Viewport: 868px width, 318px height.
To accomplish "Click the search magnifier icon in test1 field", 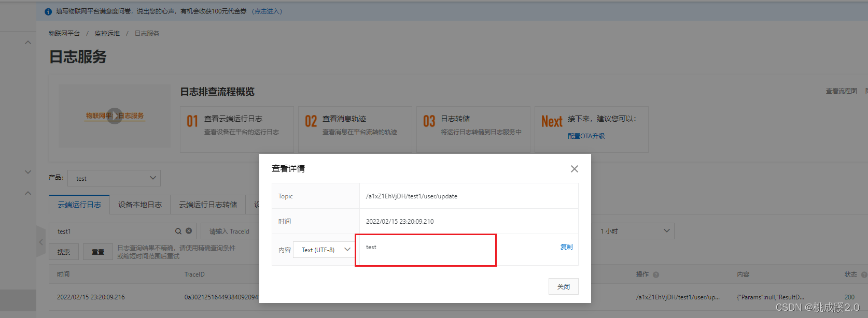I will click(178, 232).
